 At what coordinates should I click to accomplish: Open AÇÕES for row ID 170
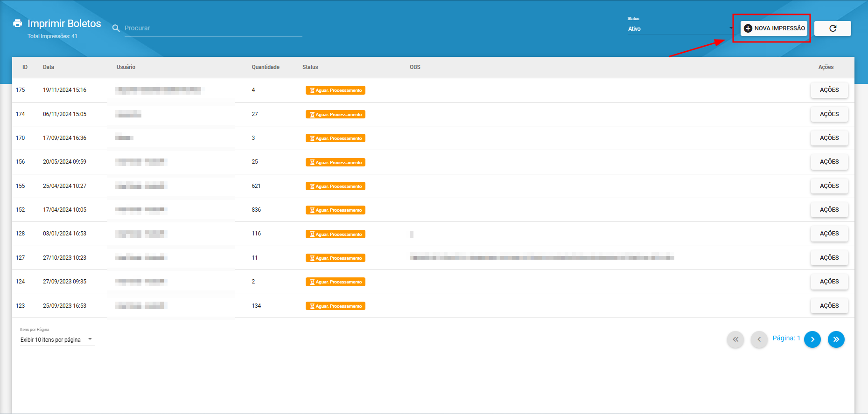829,138
